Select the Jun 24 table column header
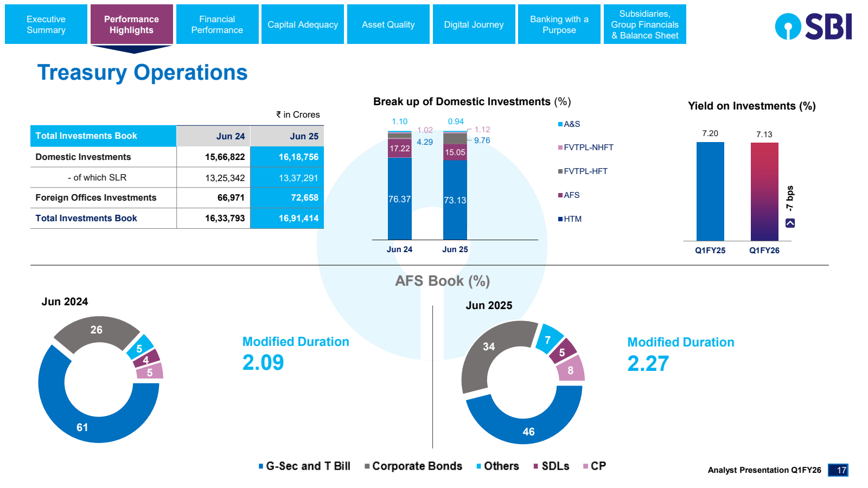The height and width of the screenshot is (488, 868). click(213, 136)
